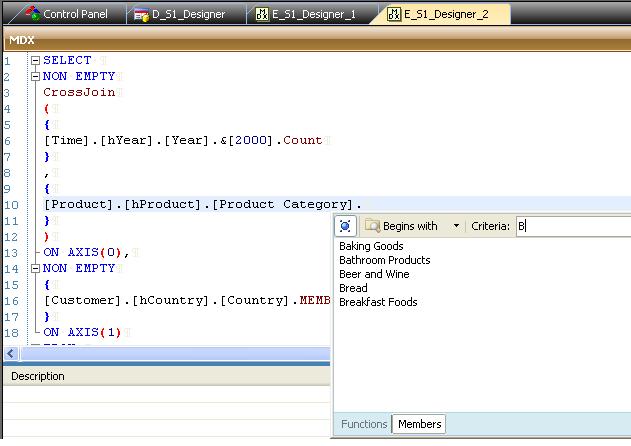Click the editor horizontal scrollbar track

tap(175, 354)
